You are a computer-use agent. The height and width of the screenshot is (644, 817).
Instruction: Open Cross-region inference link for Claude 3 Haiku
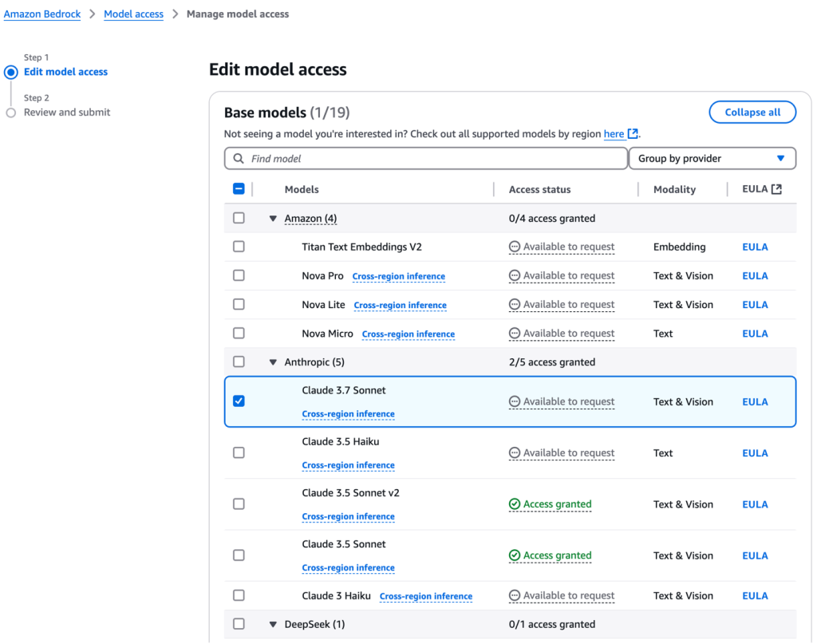pyautogui.click(x=426, y=596)
